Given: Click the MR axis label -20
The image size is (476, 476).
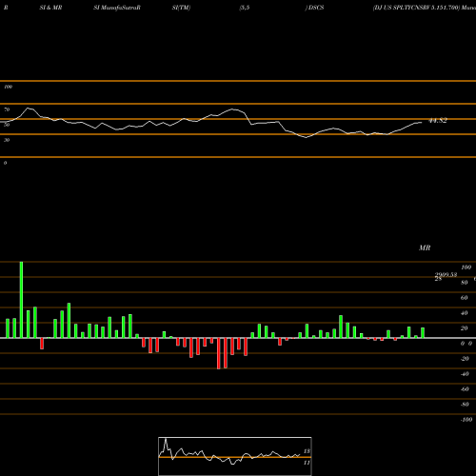Looking at the screenshot, I should coord(465,359).
